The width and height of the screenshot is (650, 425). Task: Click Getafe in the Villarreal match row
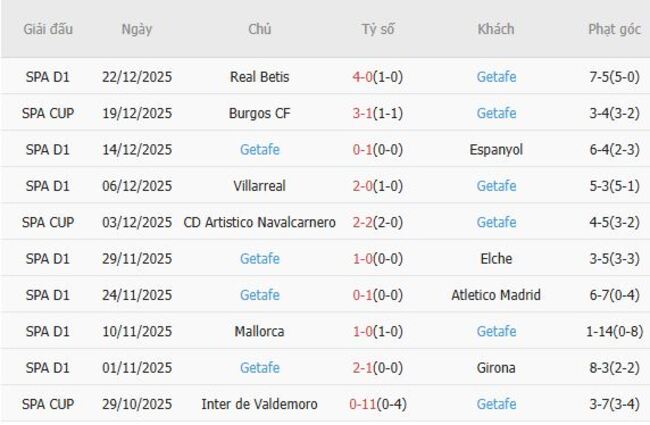click(x=496, y=186)
